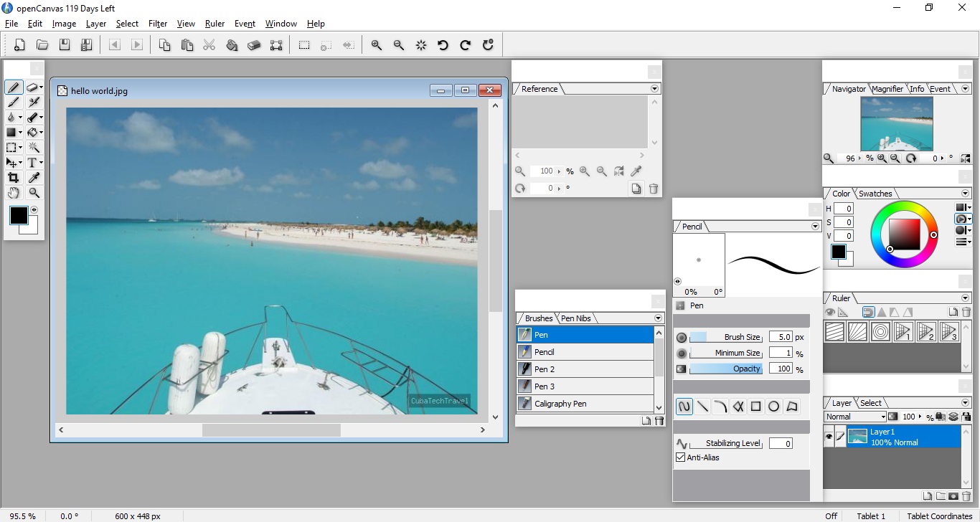
Task: Toggle pen pressure for Brush Size
Action: [x=682, y=337]
